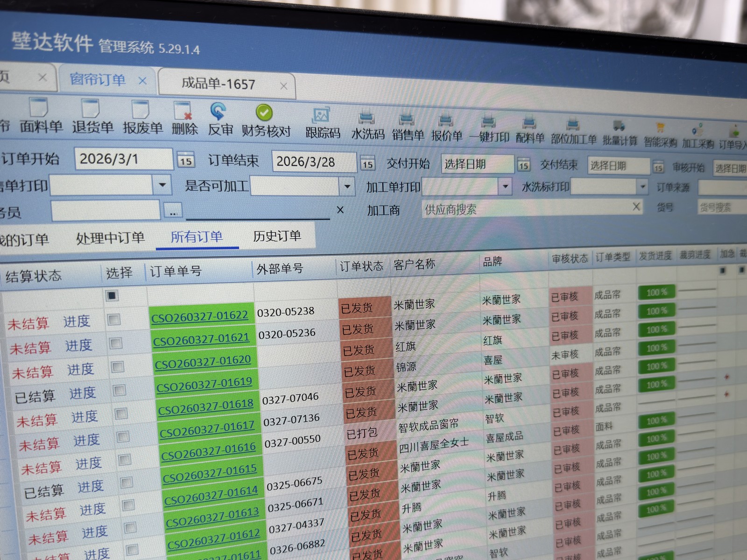This screenshot has width=747, height=560.
Task: Click the ellipsis browse button beside 业务员
Action: pyautogui.click(x=173, y=211)
